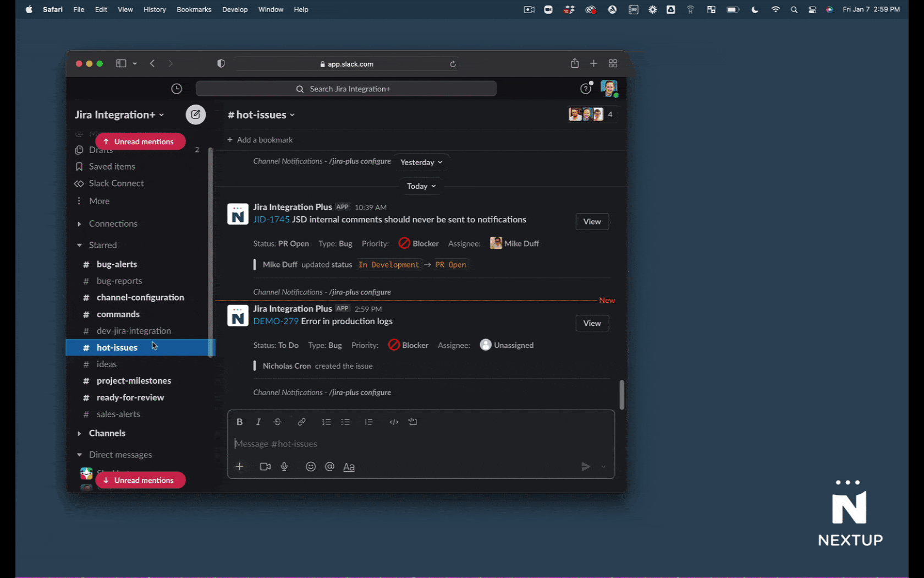Open Safari sidebar options chevron
The width and height of the screenshot is (924, 578).
pyautogui.click(x=135, y=63)
